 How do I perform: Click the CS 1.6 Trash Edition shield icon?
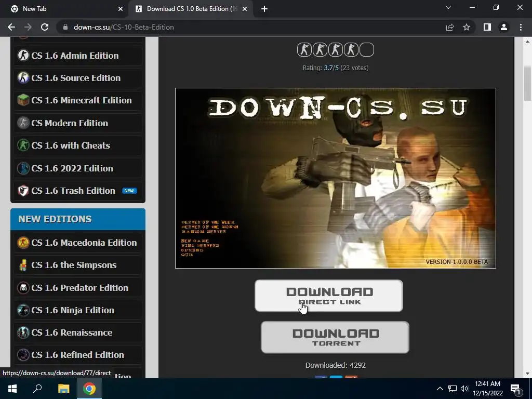point(23,191)
